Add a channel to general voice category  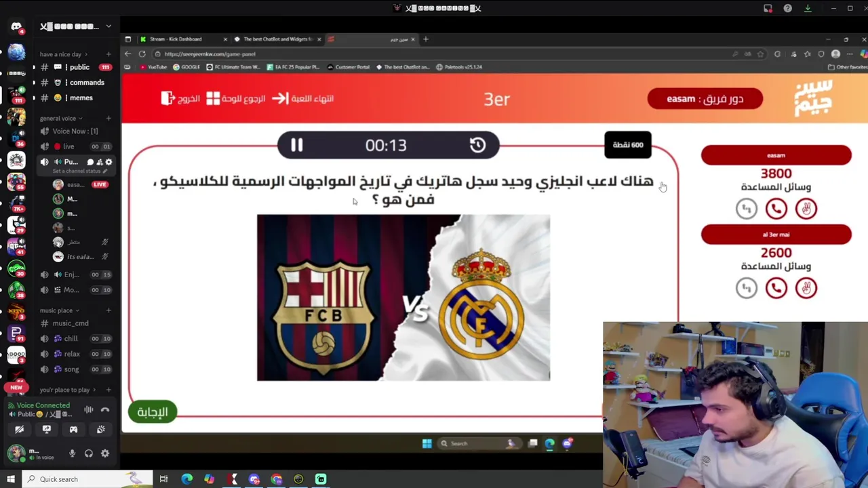click(108, 119)
